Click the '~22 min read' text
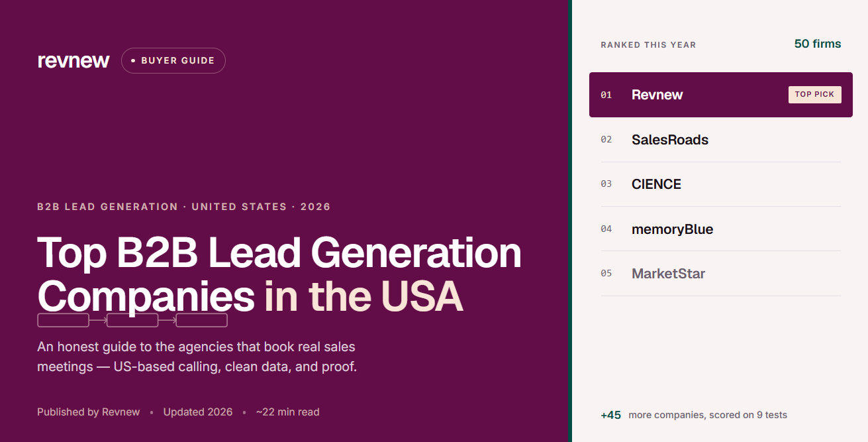The width and height of the screenshot is (868, 442). click(x=287, y=412)
